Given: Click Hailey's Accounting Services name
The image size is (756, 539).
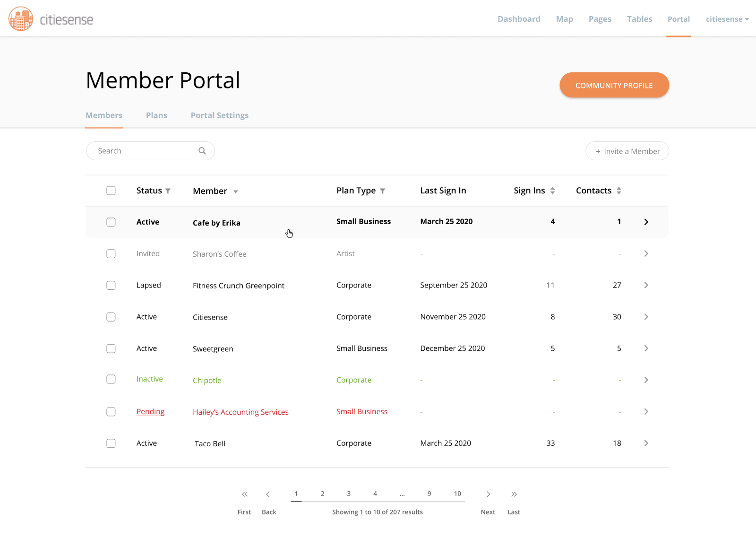Looking at the screenshot, I should [241, 412].
